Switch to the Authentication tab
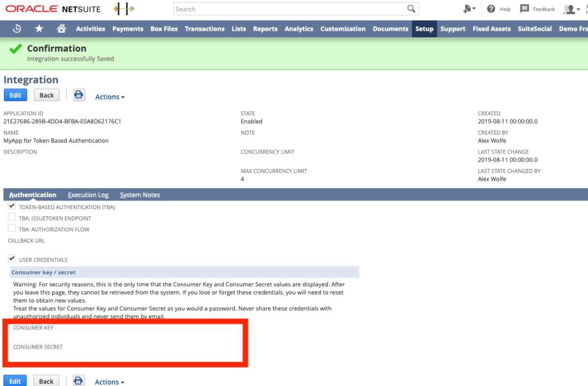 click(x=32, y=194)
